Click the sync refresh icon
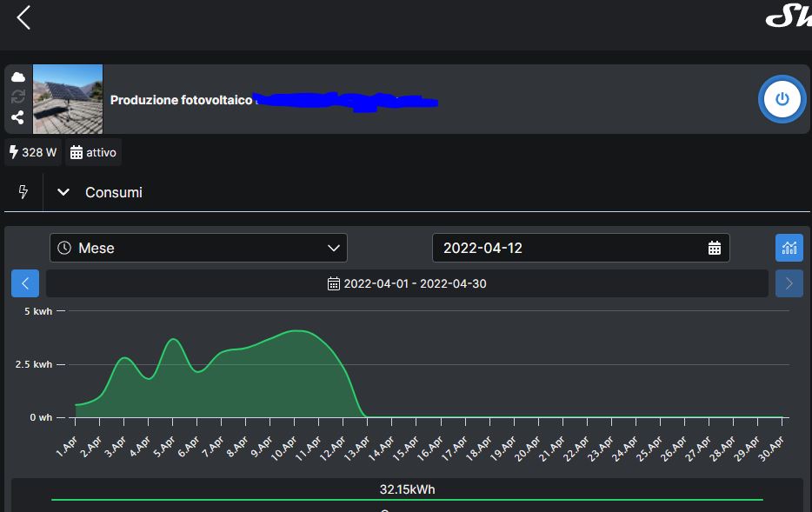Screen dimensions: 812x512 pos(18,97)
